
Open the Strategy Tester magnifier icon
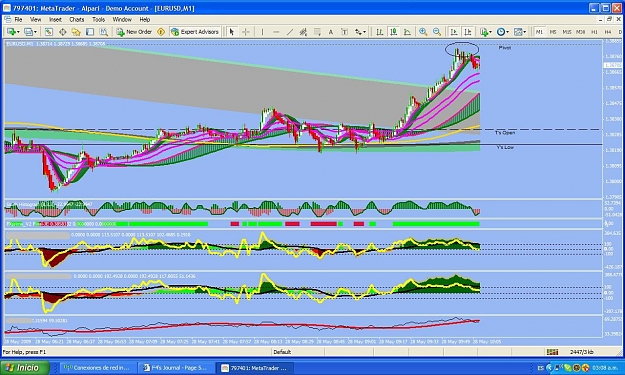click(104, 32)
